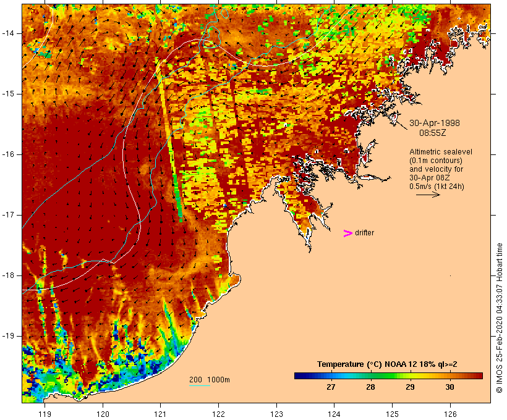
Task: Click the longitude axis label '122'
Action: pyautogui.click(x=219, y=414)
